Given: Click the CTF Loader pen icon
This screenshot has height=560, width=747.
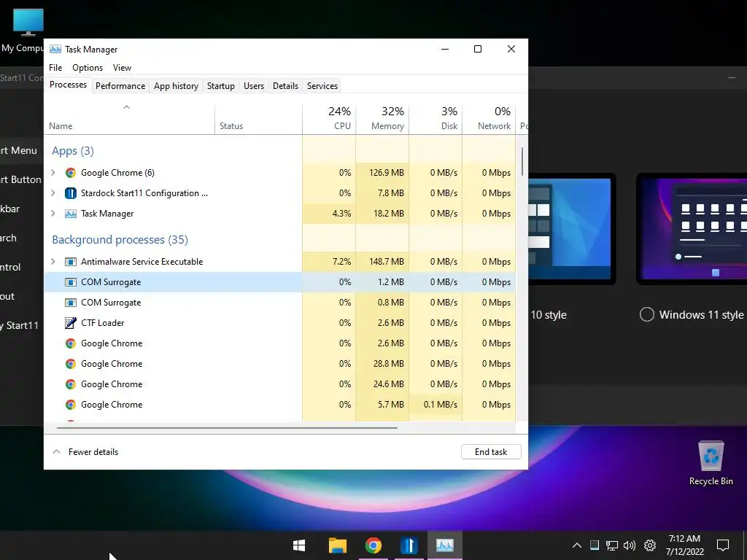Looking at the screenshot, I should click(71, 323).
